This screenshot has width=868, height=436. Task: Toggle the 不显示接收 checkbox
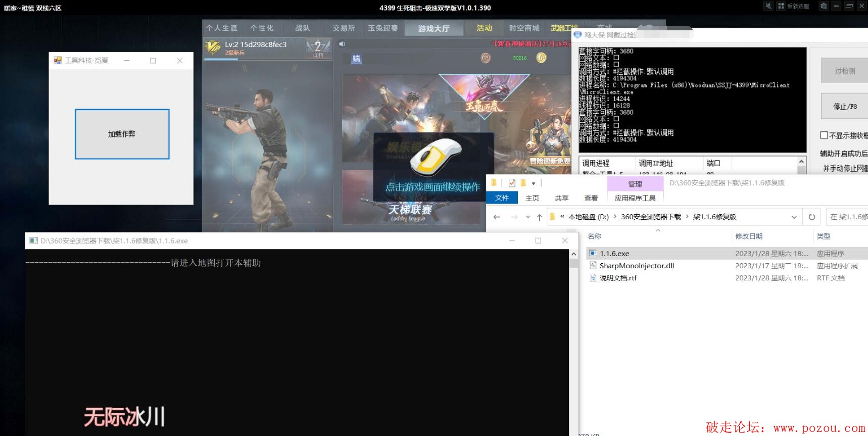pyautogui.click(x=824, y=135)
